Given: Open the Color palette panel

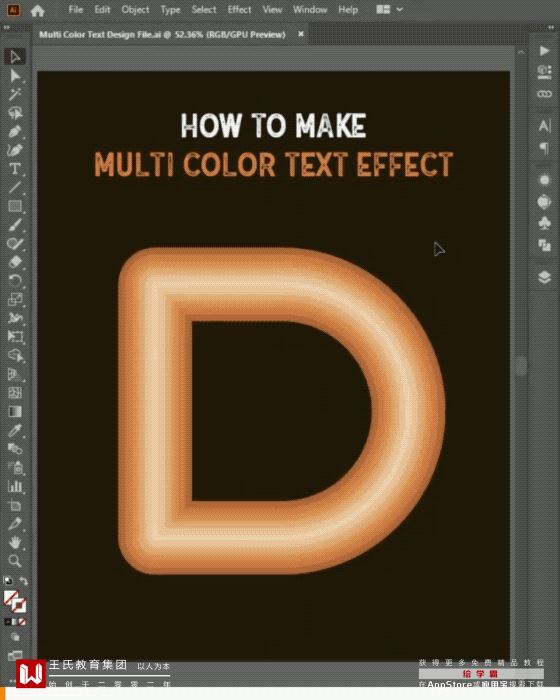Looking at the screenshot, I should (544, 202).
